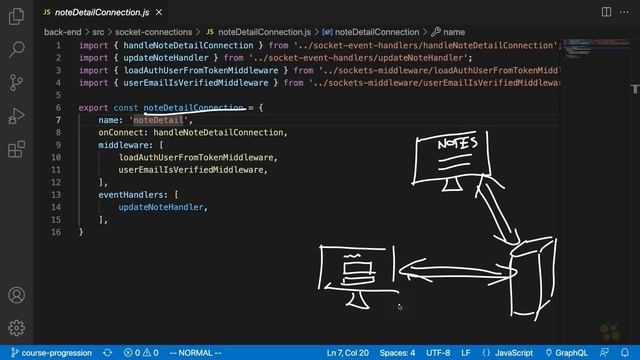The width and height of the screenshot is (640, 360).
Task: Click the minimap overview
Action: pyautogui.click(x=596, y=48)
